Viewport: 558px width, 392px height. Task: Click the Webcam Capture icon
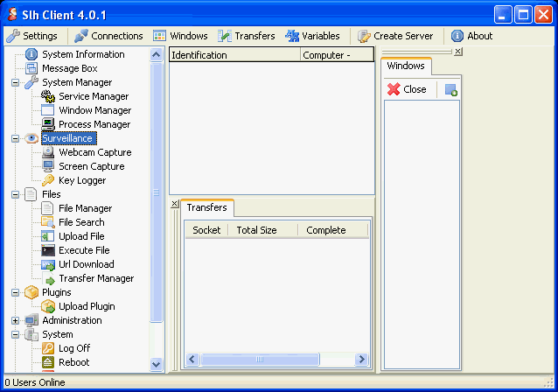[49, 152]
